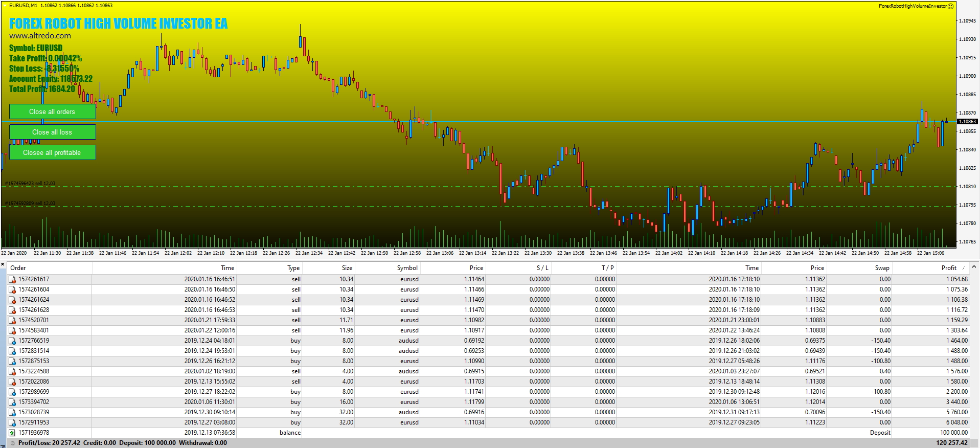Click the #1574596423 sell 12.03 order line label

click(x=30, y=184)
